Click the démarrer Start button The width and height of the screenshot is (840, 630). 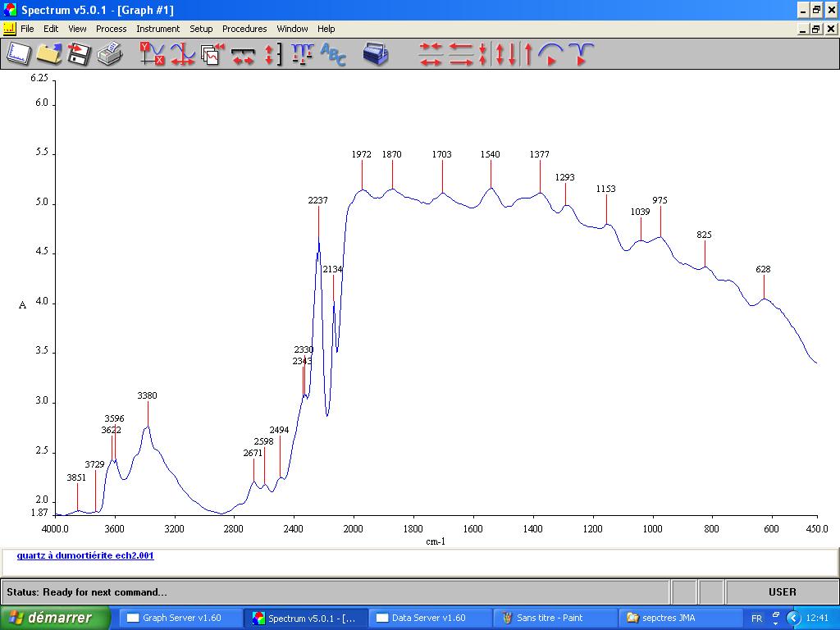55,618
